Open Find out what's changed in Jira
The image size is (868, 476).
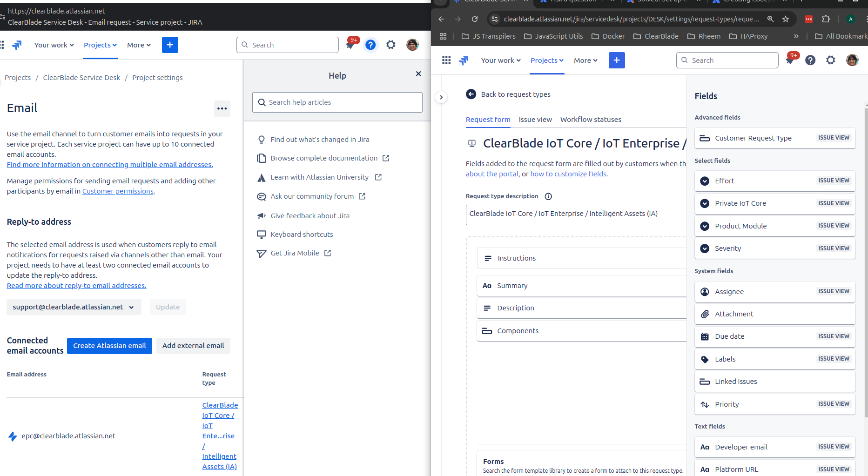coord(320,140)
